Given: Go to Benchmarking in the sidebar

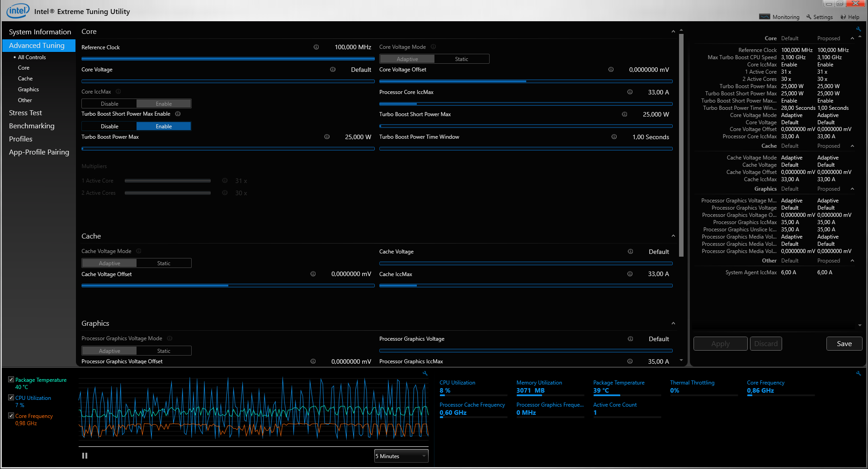Looking at the screenshot, I should tap(32, 126).
